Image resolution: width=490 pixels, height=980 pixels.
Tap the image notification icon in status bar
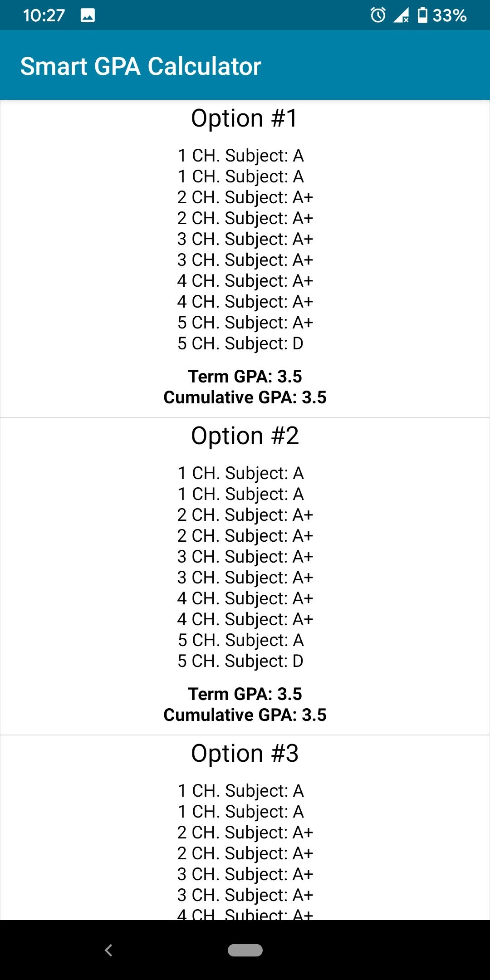coord(88,15)
